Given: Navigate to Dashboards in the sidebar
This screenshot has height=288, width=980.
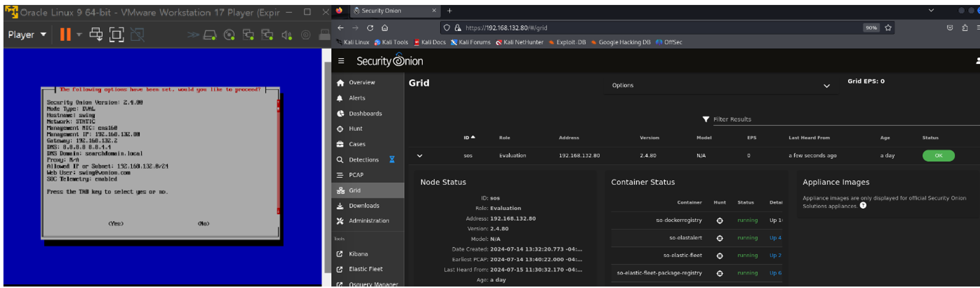Looking at the screenshot, I should click(365, 113).
